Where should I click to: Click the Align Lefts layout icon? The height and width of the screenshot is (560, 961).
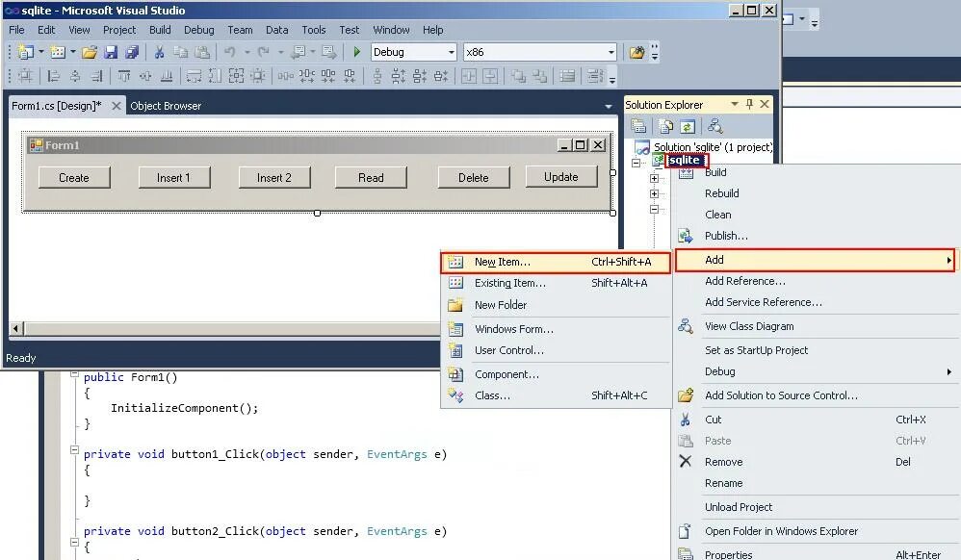click(x=54, y=76)
